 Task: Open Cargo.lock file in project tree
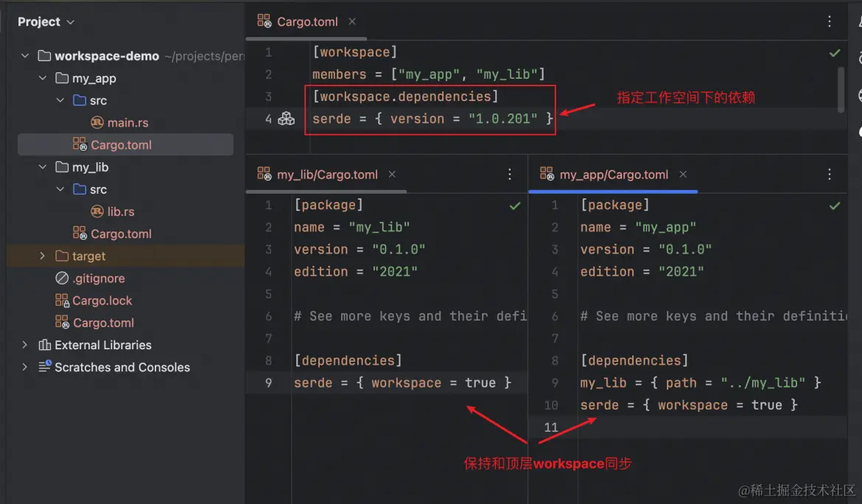pyautogui.click(x=102, y=301)
